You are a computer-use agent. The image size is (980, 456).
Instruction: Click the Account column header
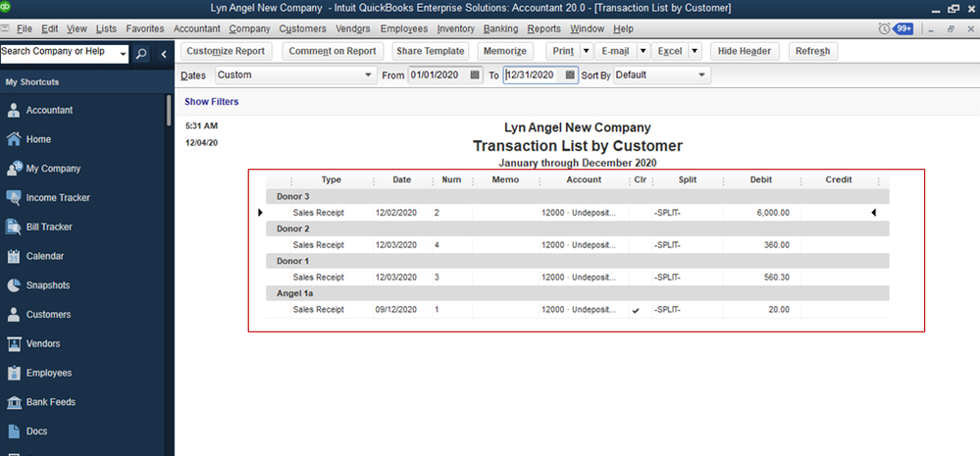584,179
